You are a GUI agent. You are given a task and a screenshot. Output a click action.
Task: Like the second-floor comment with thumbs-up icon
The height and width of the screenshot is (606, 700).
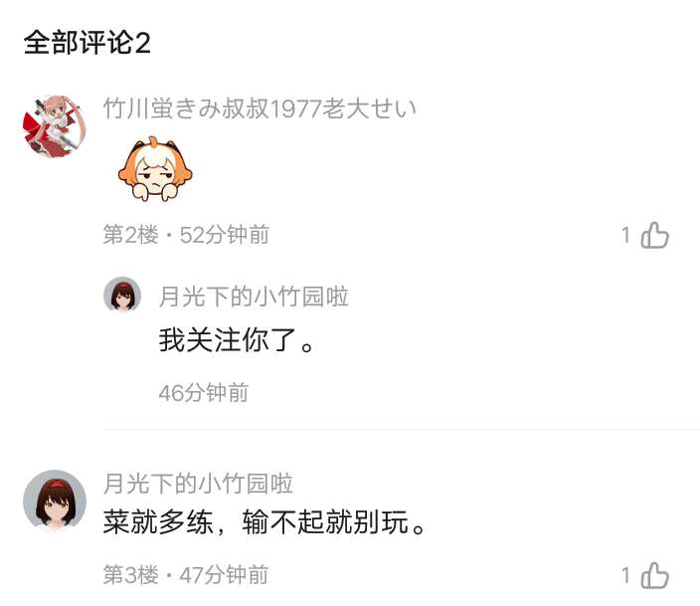[654, 235]
